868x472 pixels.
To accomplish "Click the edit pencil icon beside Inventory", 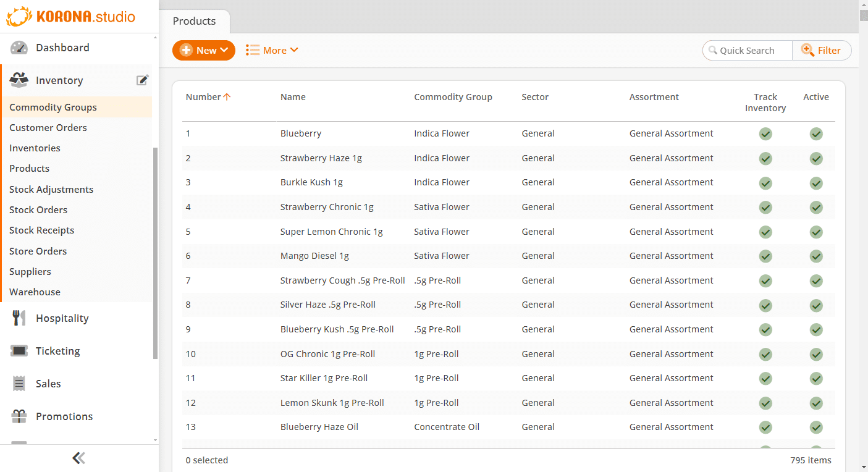I will [143, 80].
